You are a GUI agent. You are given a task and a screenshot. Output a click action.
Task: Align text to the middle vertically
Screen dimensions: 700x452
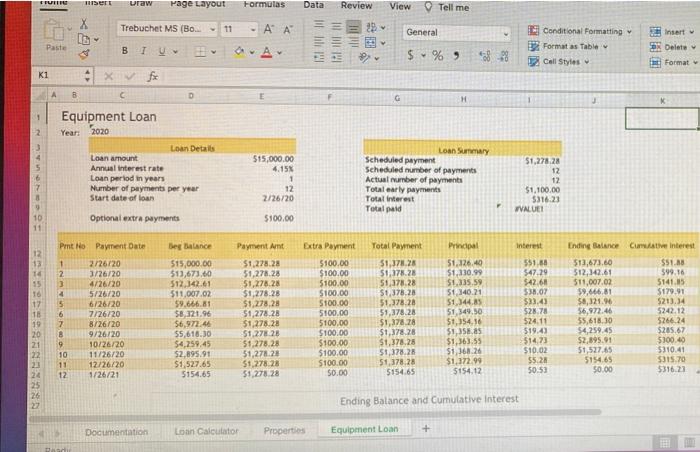(x=336, y=26)
